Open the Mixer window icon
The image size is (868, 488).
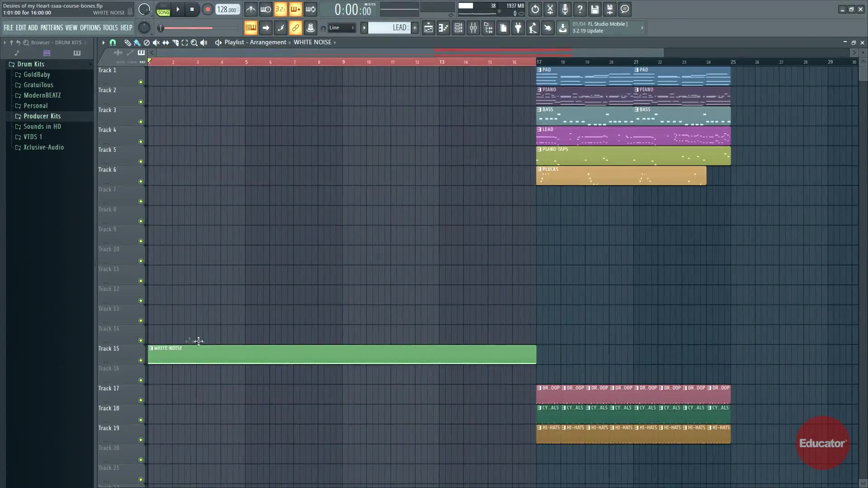pyautogui.click(x=473, y=28)
